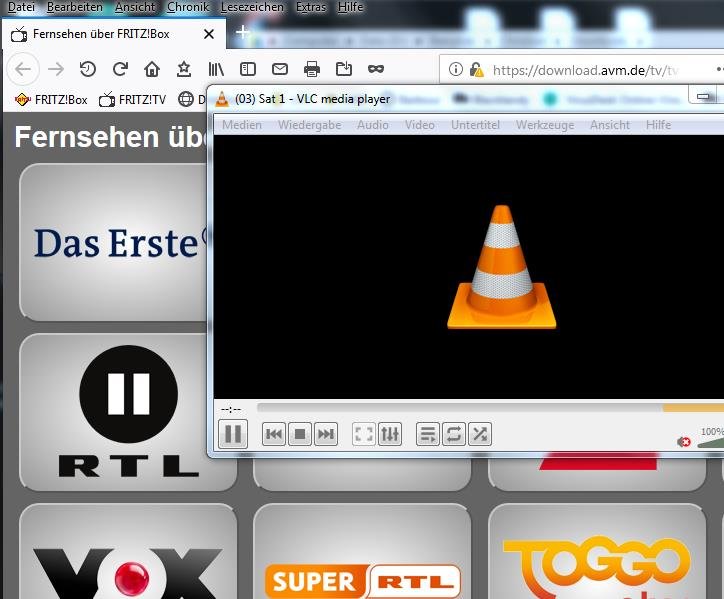The height and width of the screenshot is (599, 724).
Task: Close the Fernsehen über FRITZ!Box tab
Action: click(x=209, y=34)
